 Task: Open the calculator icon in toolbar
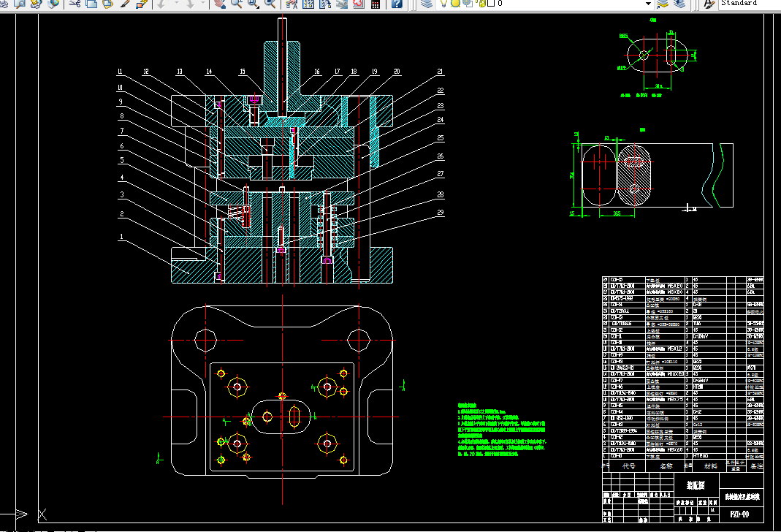(376, 4)
